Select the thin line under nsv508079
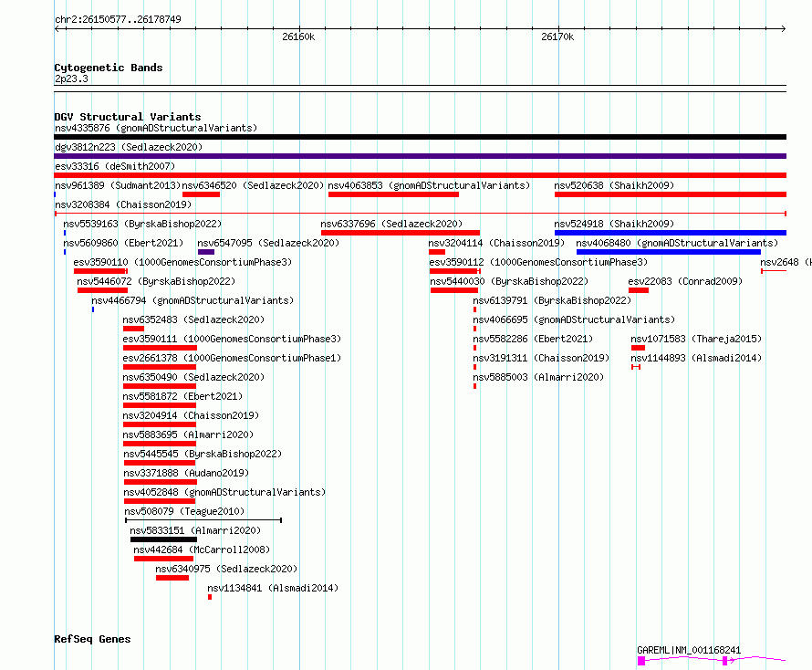The image size is (812, 670). point(203,520)
